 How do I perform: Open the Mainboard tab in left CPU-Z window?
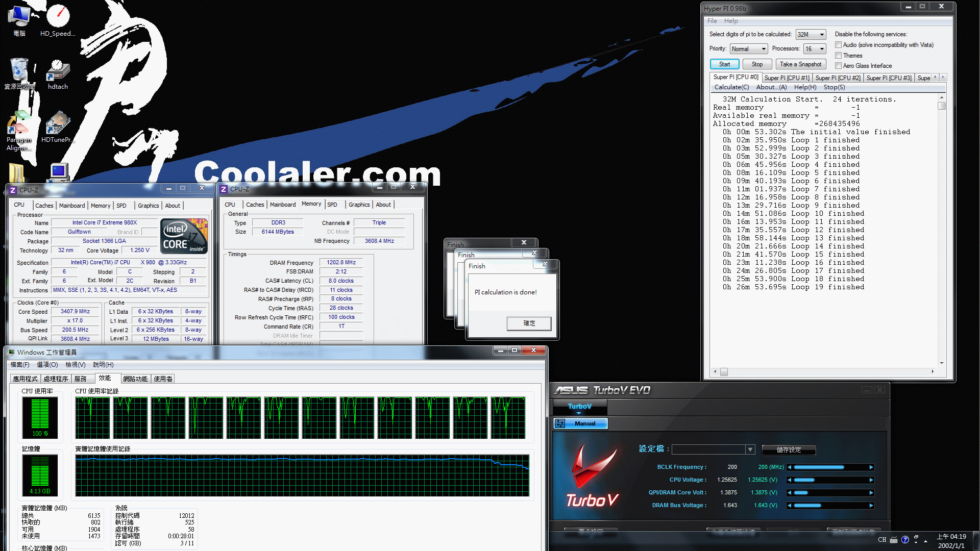72,206
